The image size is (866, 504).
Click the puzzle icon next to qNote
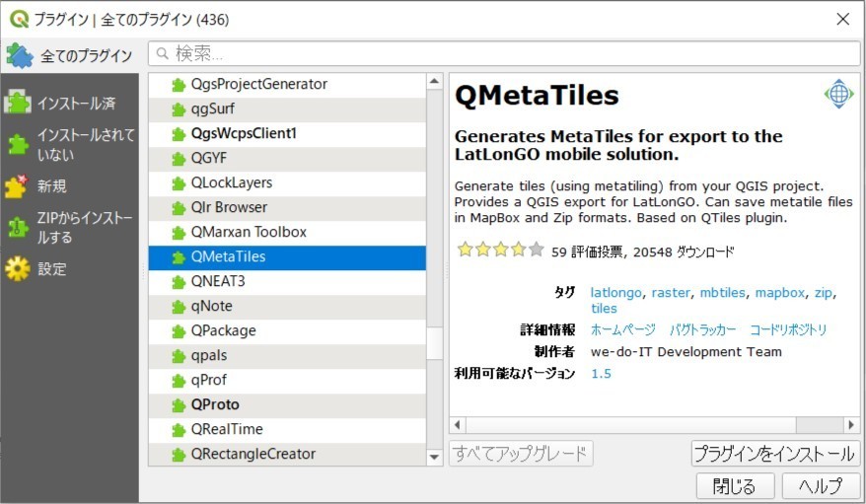tap(178, 307)
